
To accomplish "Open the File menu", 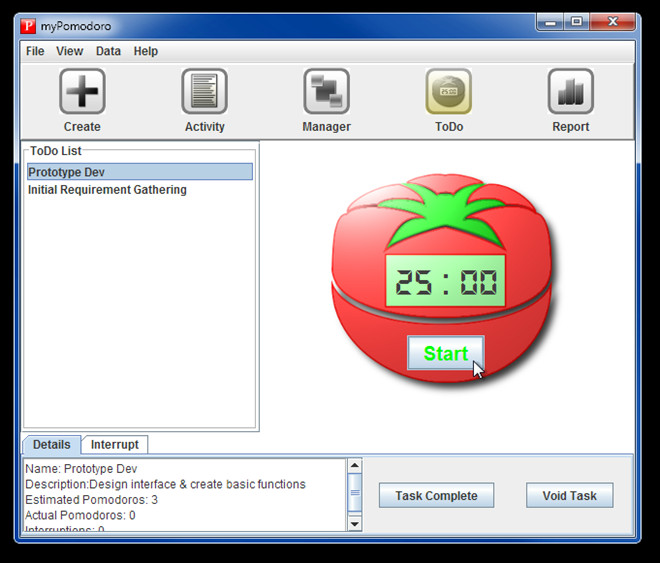I will 35,51.
